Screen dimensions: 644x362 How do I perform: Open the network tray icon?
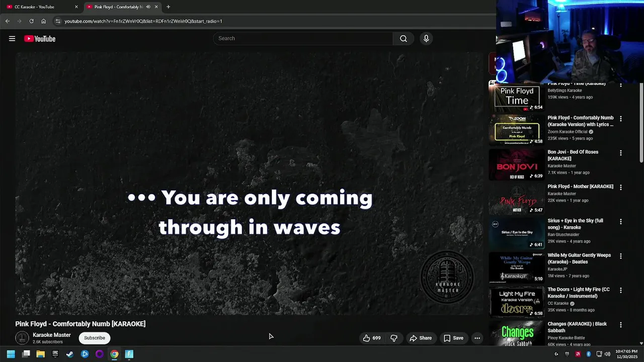tap(599, 354)
